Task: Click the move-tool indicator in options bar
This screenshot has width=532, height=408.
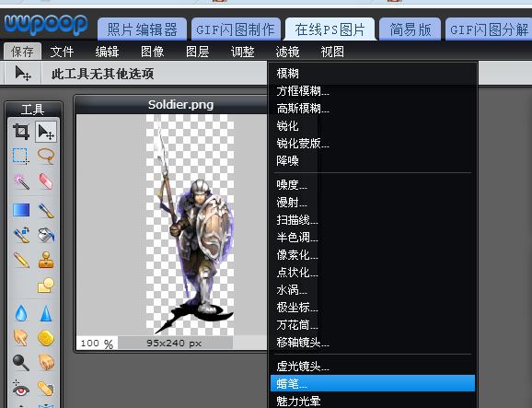Action: coord(23,73)
